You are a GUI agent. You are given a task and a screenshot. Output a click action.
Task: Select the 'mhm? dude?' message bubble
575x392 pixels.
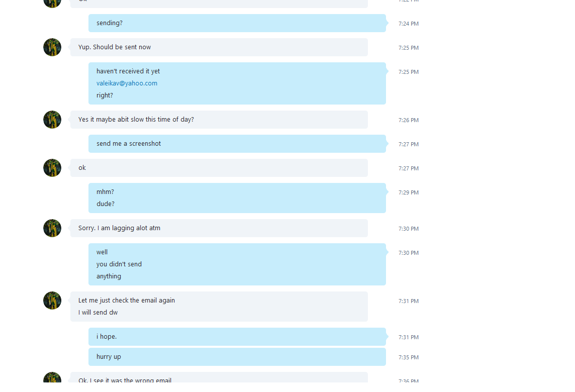click(x=237, y=198)
